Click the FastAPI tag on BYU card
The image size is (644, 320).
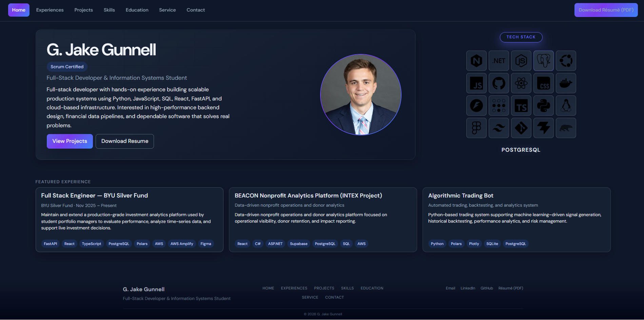(51, 244)
